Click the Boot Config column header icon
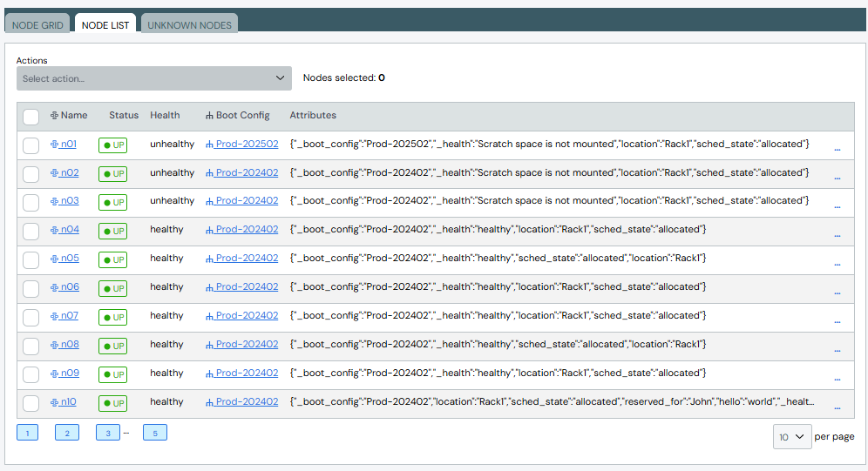The image size is (868, 471). point(209,116)
